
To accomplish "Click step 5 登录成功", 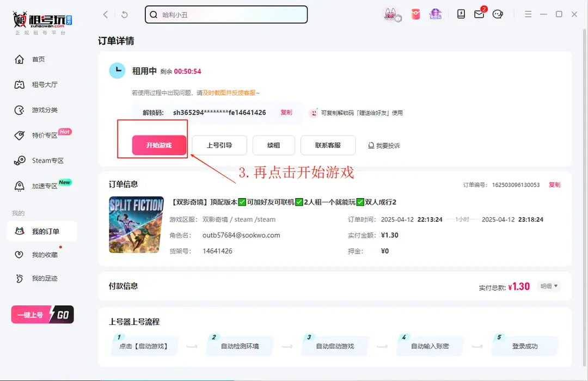I will tap(525, 346).
